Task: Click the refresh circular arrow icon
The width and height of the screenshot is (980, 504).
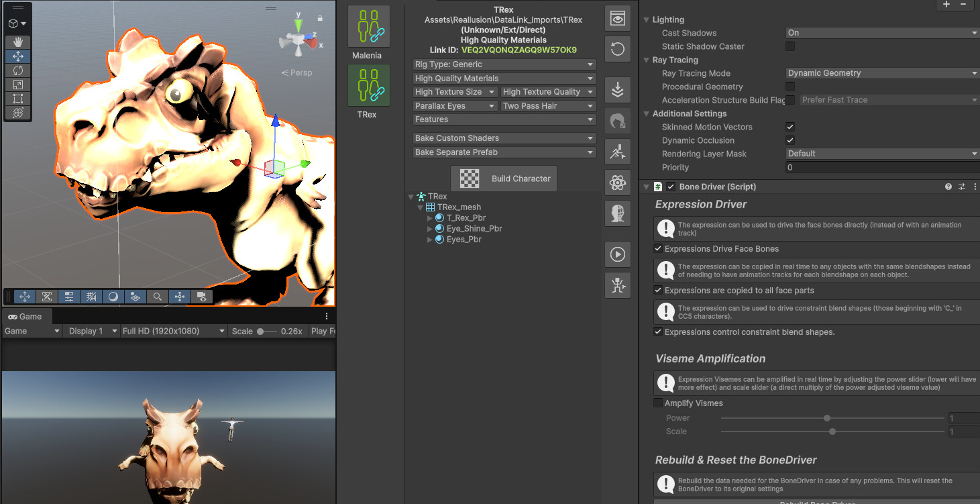Action: (618, 49)
